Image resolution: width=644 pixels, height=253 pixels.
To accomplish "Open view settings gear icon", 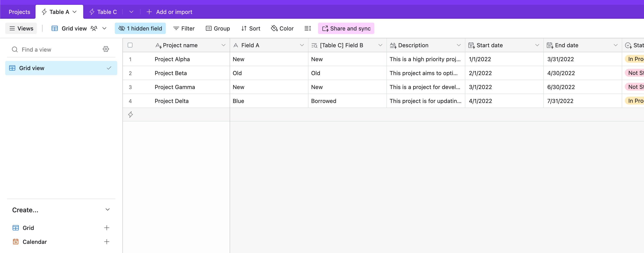I will click(x=106, y=49).
